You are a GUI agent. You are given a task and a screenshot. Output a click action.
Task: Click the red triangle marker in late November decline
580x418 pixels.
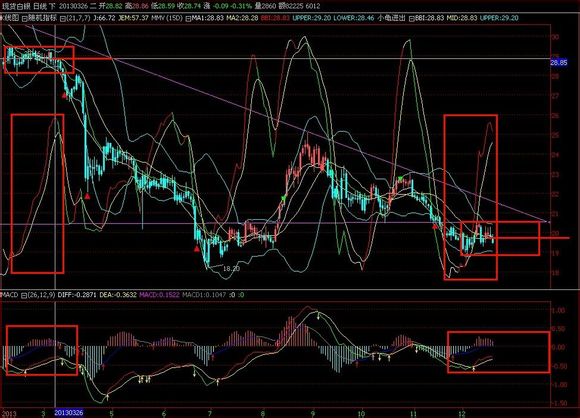[435, 226]
